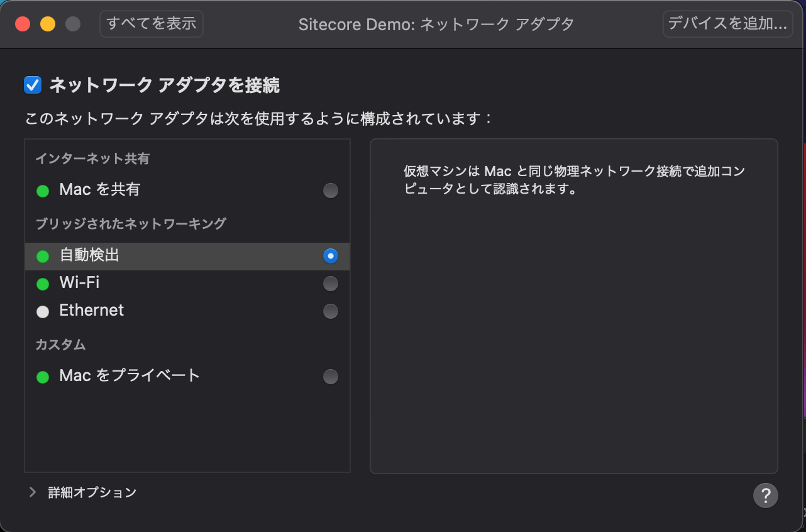This screenshot has height=532, width=806.
Task: Click the Mac をプライベート row label
Action: coord(130,375)
